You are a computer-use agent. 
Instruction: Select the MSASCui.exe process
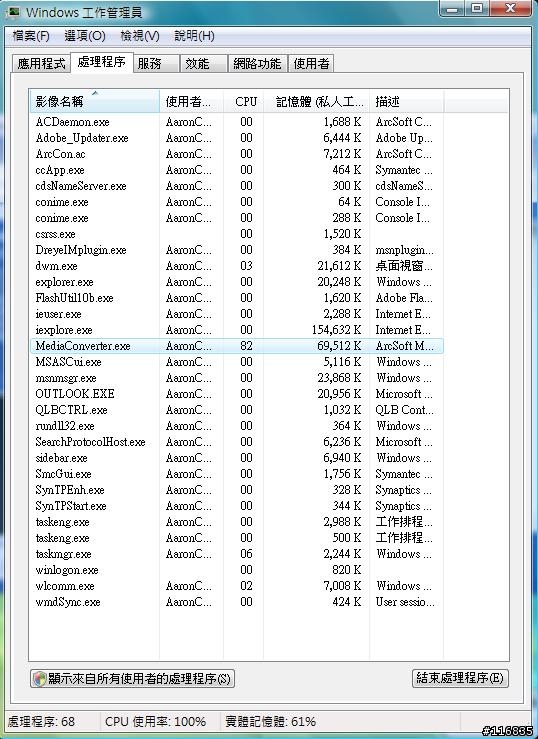coord(236,362)
